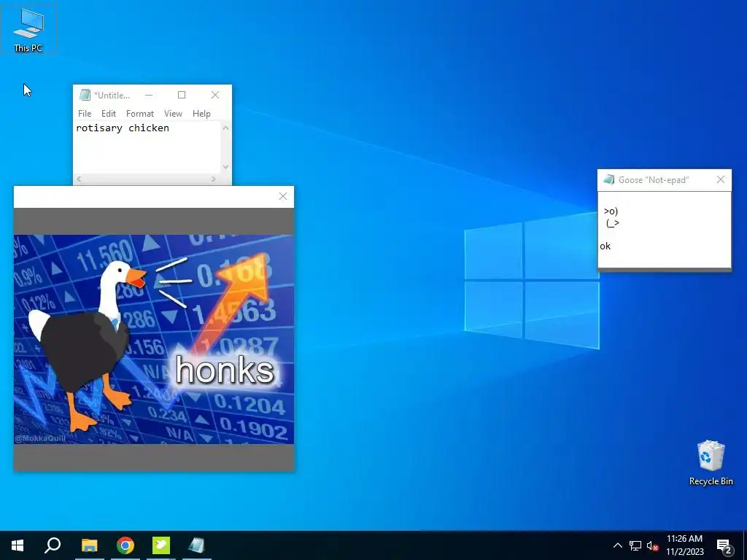Click Notepad horizontal scrollbar right arrow
This screenshot has width=747, height=560.
(x=214, y=179)
